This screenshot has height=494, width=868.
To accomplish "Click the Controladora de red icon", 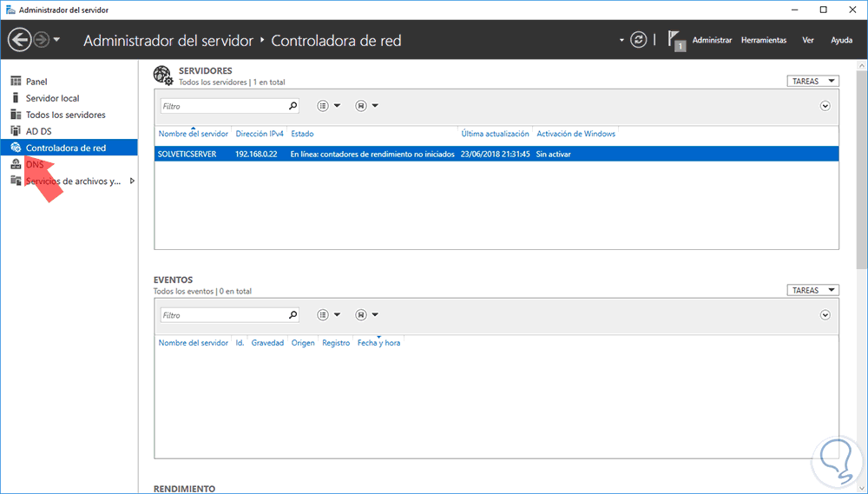I will (x=16, y=148).
